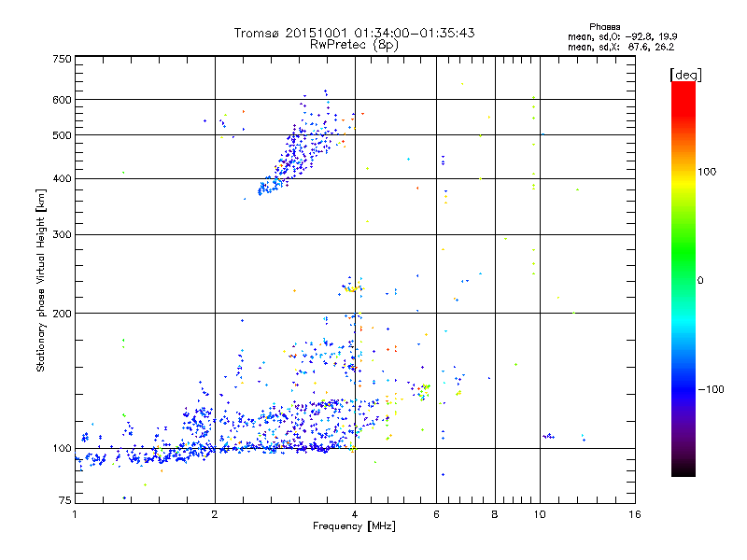Click y-axis tick label '200'

pyautogui.click(x=62, y=314)
